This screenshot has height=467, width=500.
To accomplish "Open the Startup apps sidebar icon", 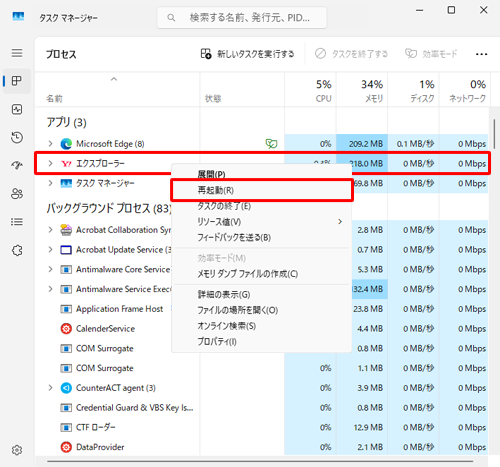I will (17, 165).
